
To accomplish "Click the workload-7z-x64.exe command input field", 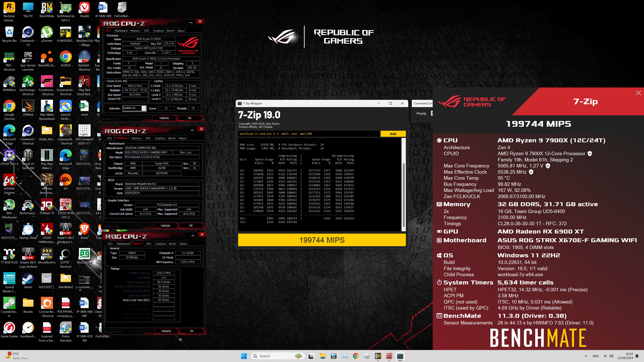I will [309, 134].
